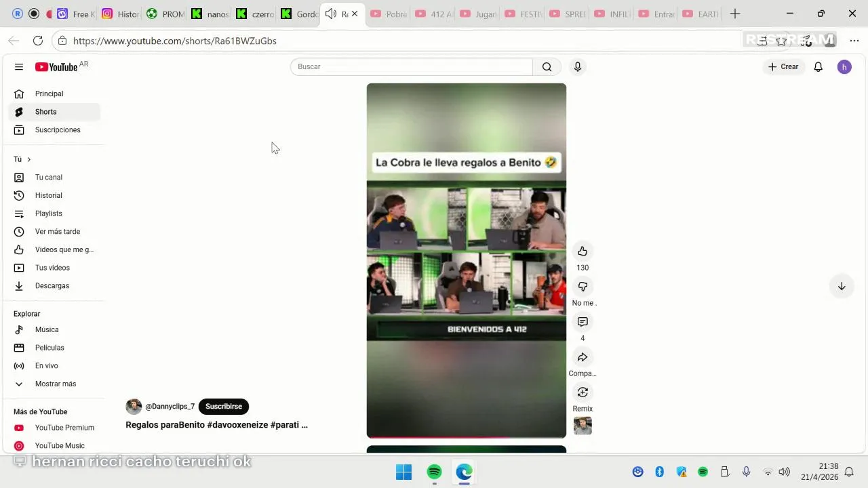The width and height of the screenshot is (868, 488).
Task: Open Descargas
Action: point(54,285)
